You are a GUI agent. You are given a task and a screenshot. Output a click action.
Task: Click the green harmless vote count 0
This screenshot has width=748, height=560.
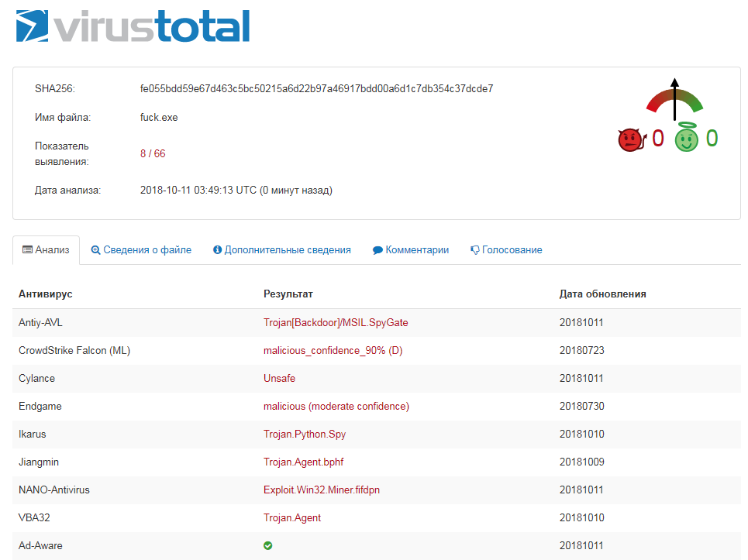pos(712,139)
